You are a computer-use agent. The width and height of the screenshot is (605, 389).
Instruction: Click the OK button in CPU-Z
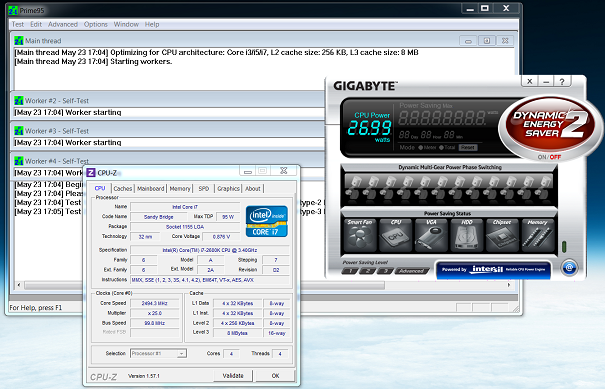point(275,375)
